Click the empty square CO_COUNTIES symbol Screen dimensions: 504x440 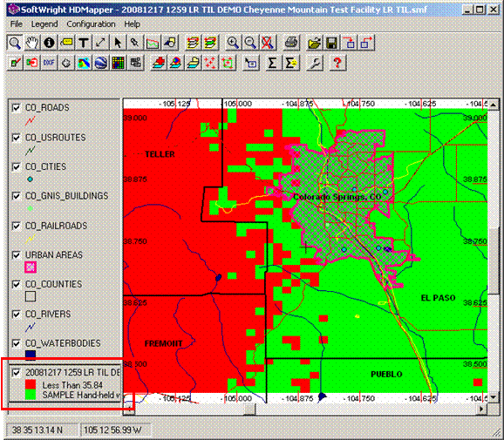31,296
